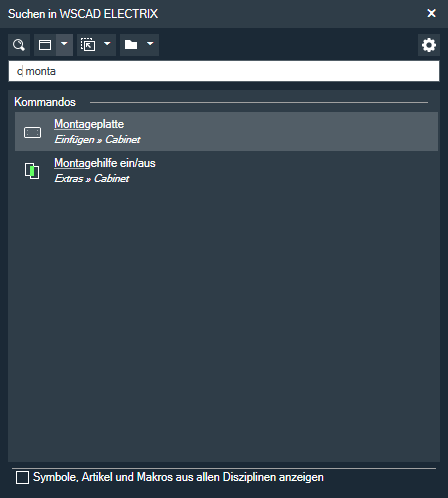The width and height of the screenshot is (448, 498).
Task: Click the "Extras » Cabinet" path text
Action: pos(92,178)
